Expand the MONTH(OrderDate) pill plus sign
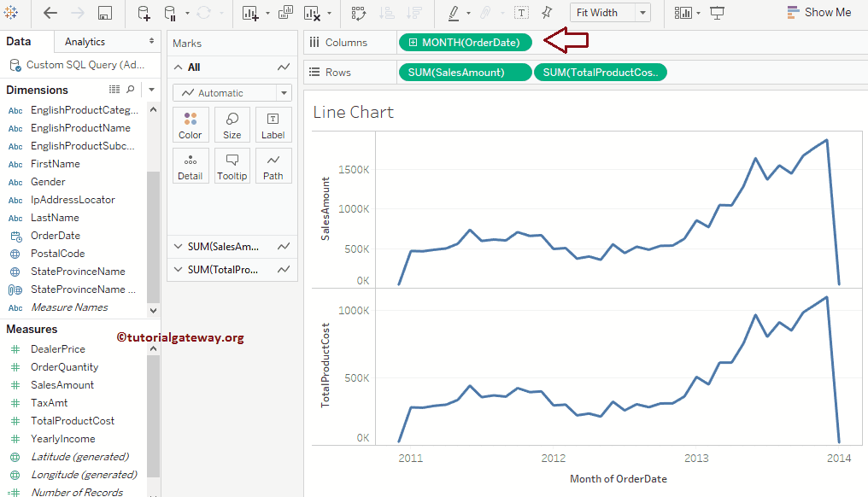Viewport: 868px width, 497px height. 413,42
